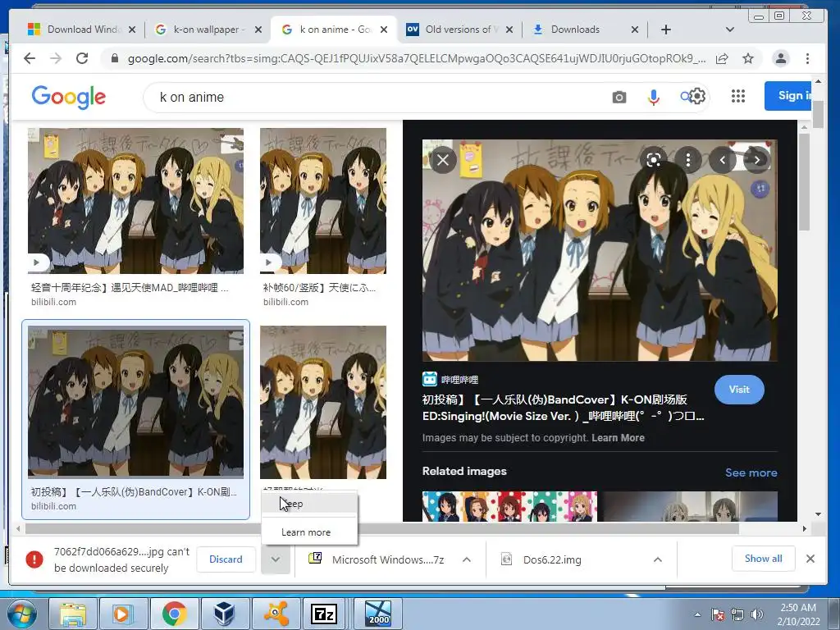Viewport: 840px width, 630px height.
Task: Open the bilibili source icon link
Action: (430, 379)
